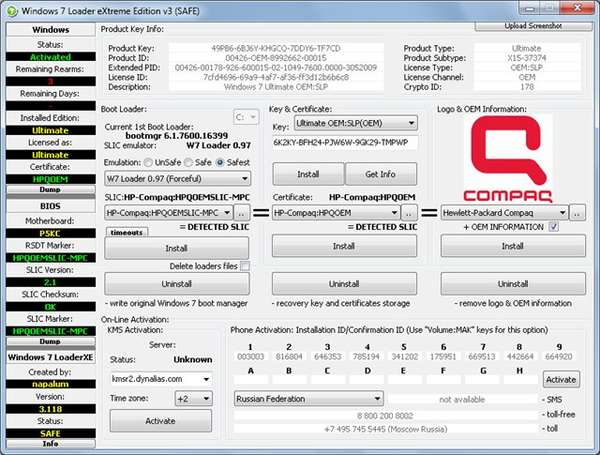Viewport: 600px width, 455px height.
Task: Click the Info button at bottom left
Action: [51, 444]
